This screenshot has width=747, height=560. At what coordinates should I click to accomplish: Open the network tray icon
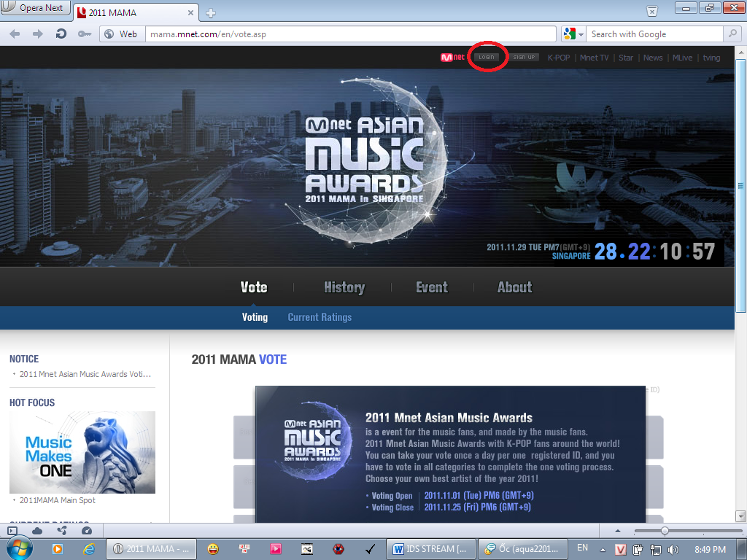(656, 550)
